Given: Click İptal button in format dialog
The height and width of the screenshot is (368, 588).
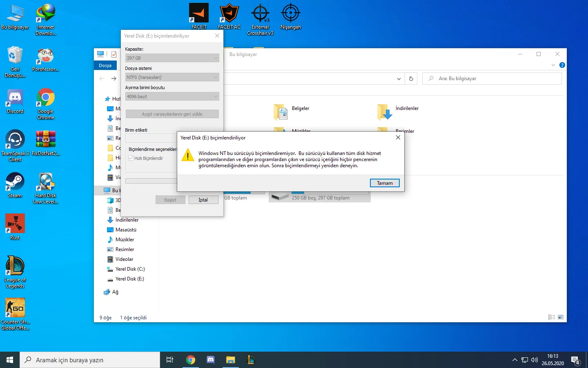Looking at the screenshot, I should click(x=203, y=200).
